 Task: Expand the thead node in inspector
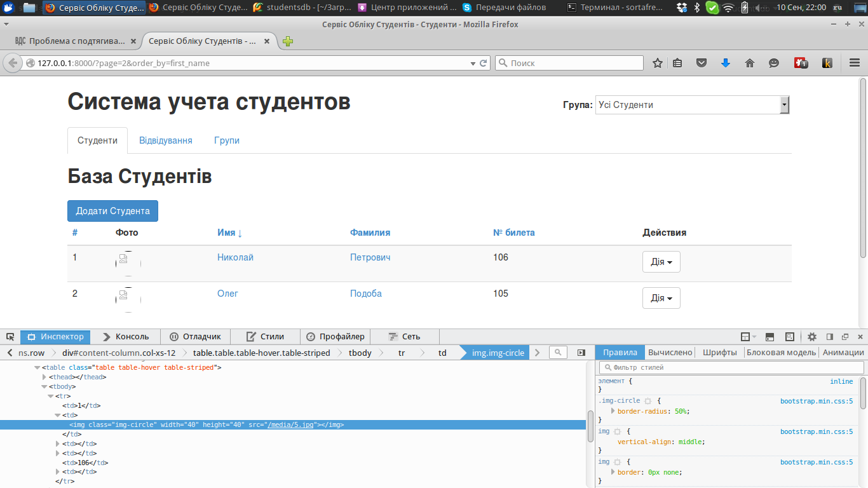click(x=44, y=377)
